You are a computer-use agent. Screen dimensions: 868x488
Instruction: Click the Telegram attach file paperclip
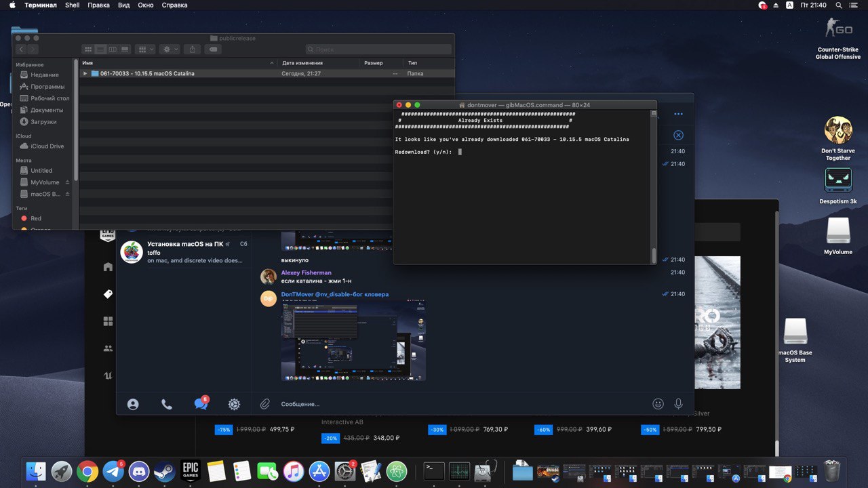tap(265, 404)
